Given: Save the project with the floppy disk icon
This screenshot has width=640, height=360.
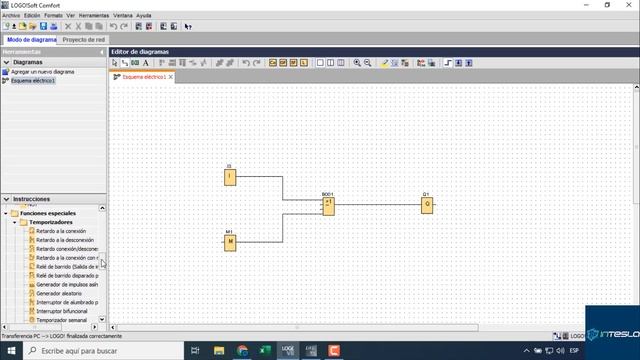Looking at the screenshot, I should 43,27.
